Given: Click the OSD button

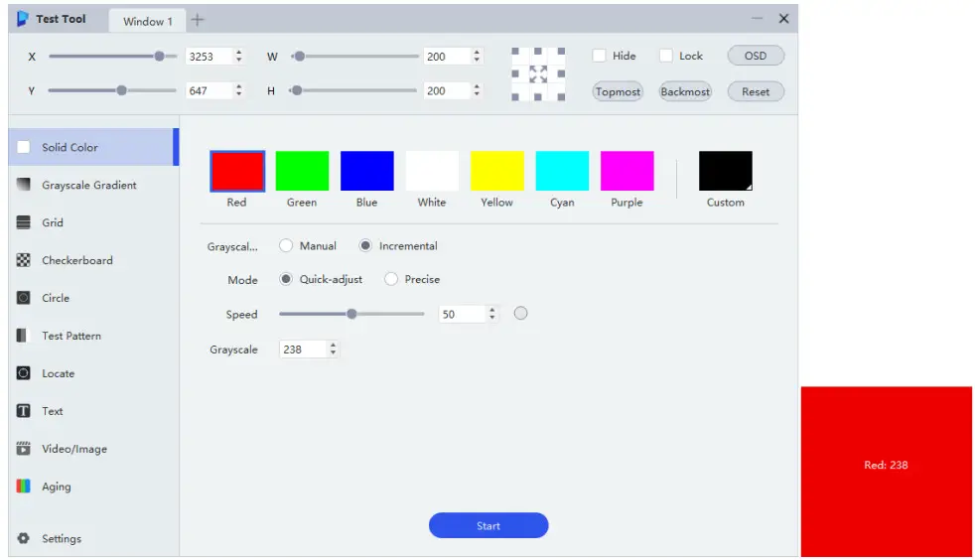Looking at the screenshot, I should 756,56.
